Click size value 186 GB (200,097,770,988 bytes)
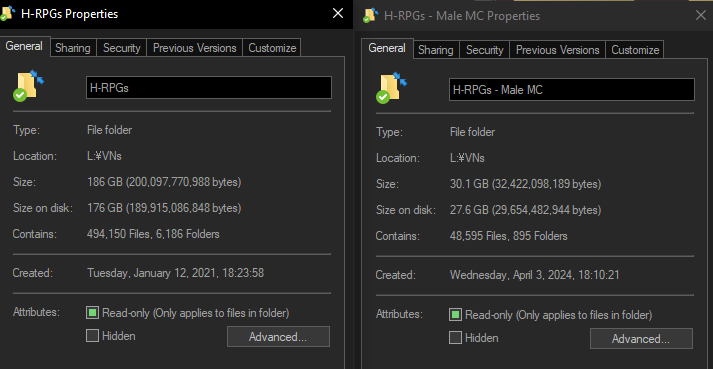This screenshot has width=713, height=369. 164,182
